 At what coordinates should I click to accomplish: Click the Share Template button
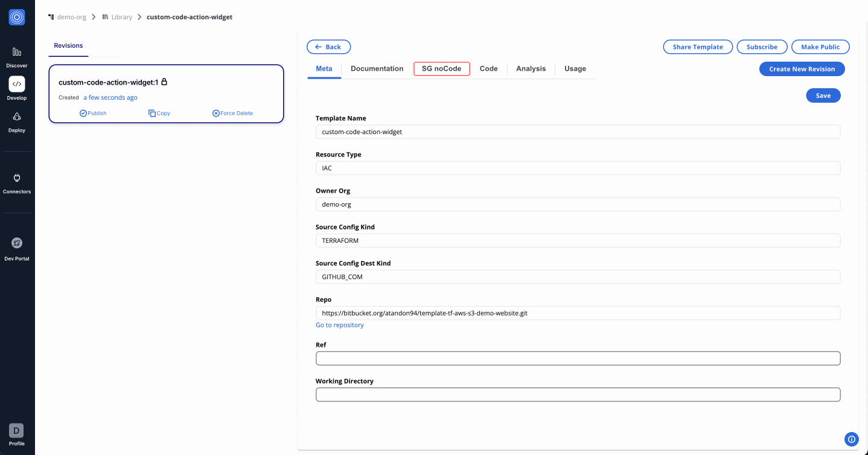698,47
